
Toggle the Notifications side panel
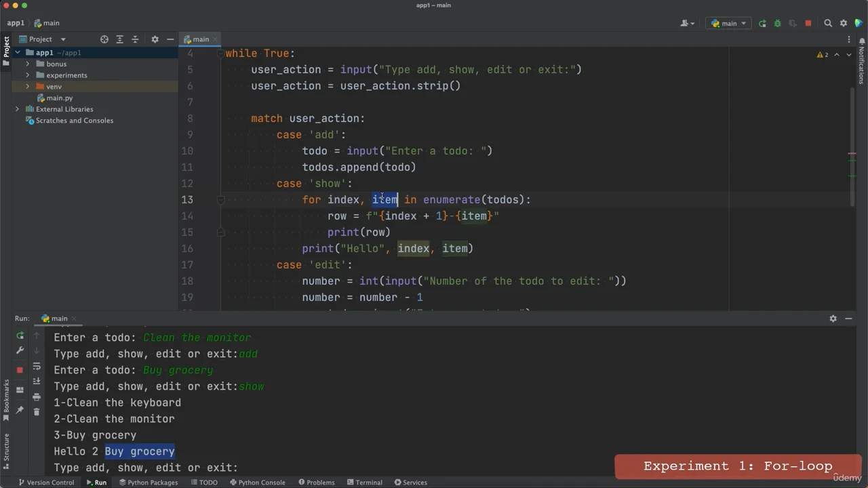tap(862, 60)
